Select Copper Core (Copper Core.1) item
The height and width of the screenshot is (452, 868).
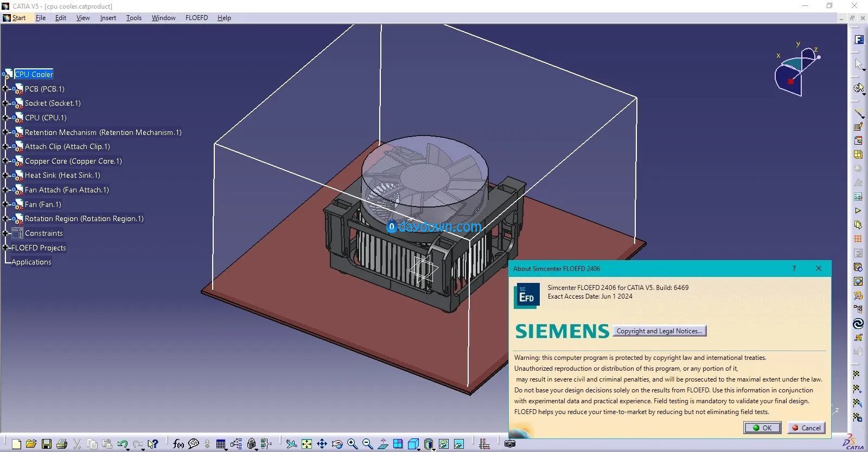tap(73, 161)
